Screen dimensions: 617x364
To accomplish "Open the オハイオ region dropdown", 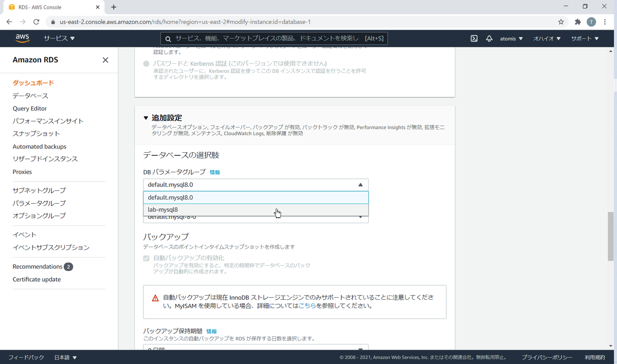I will pyautogui.click(x=547, y=38).
